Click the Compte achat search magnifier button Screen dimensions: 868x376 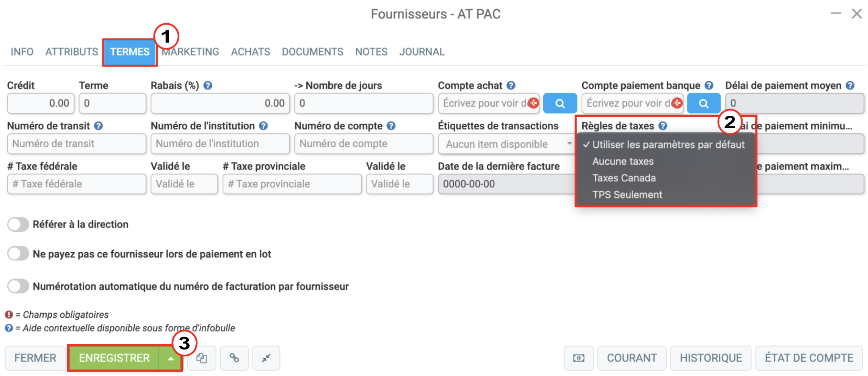point(560,104)
